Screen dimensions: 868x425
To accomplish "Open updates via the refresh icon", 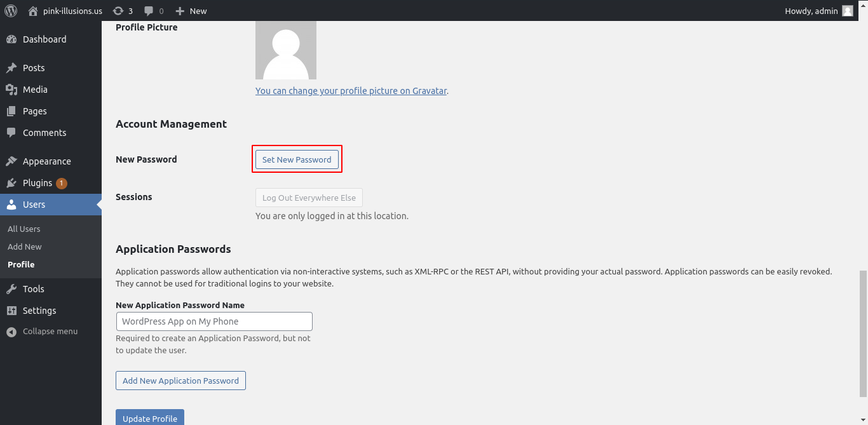I will [118, 11].
